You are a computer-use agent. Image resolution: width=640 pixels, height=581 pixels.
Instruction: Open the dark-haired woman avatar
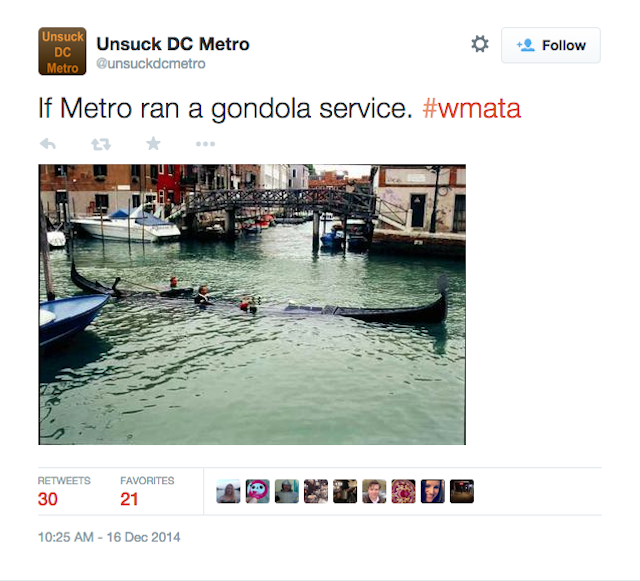(x=433, y=491)
